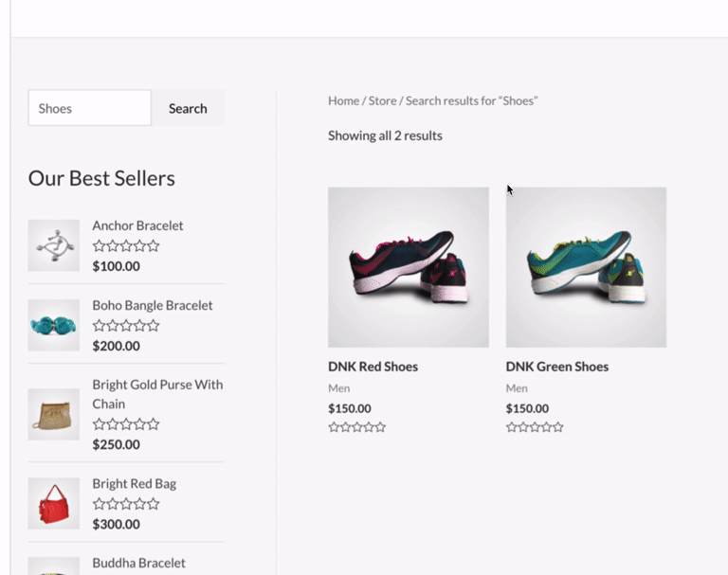Open the DNK Red Shoes title link

pos(373,367)
